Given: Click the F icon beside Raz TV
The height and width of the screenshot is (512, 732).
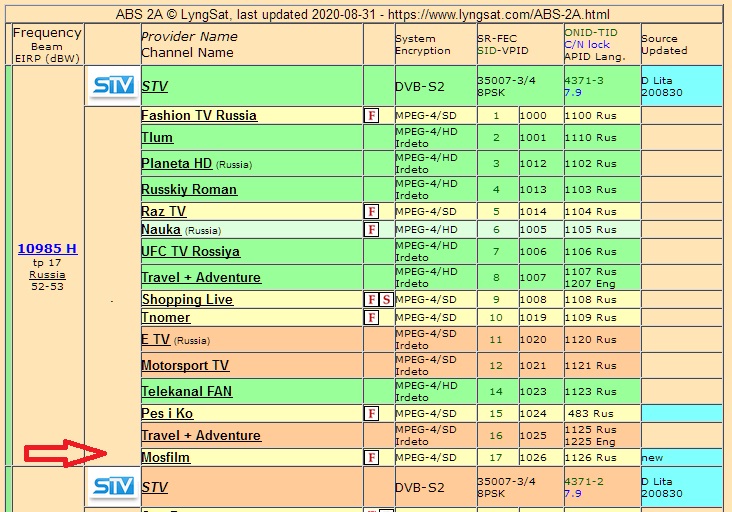Looking at the screenshot, I should coord(371,211).
